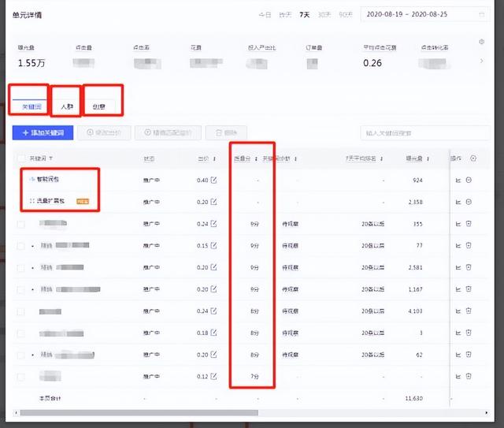Check the row with the 0.15 bid
The image size is (504, 428).
tap(21, 246)
